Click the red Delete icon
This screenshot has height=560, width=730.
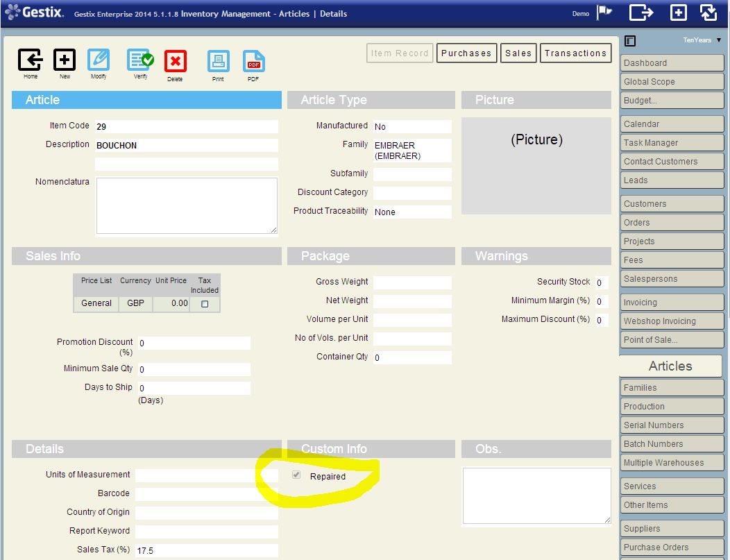175,61
